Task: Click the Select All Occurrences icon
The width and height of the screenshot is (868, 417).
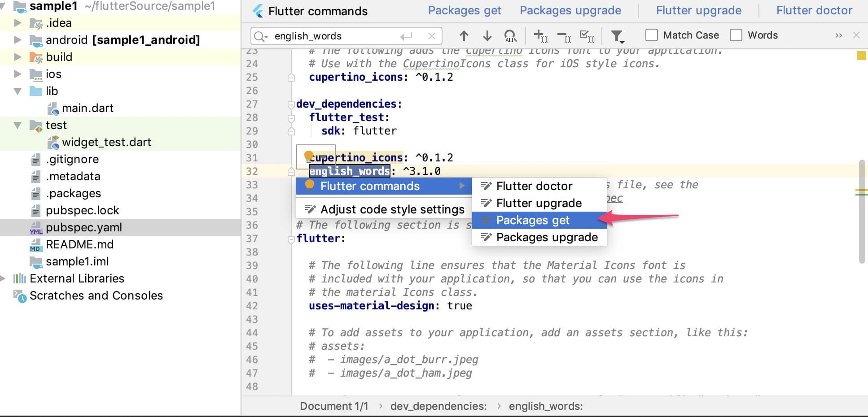Action: click(x=510, y=36)
